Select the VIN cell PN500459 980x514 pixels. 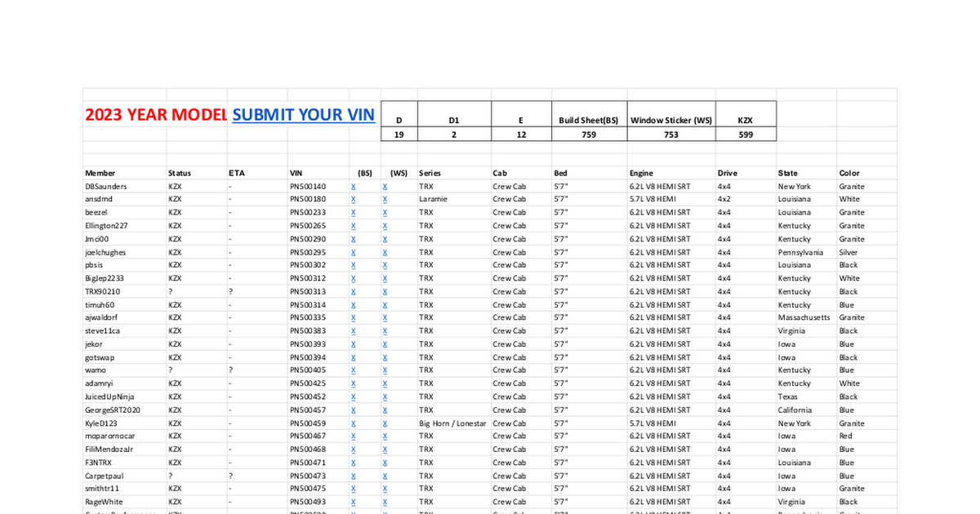pos(308,423)
